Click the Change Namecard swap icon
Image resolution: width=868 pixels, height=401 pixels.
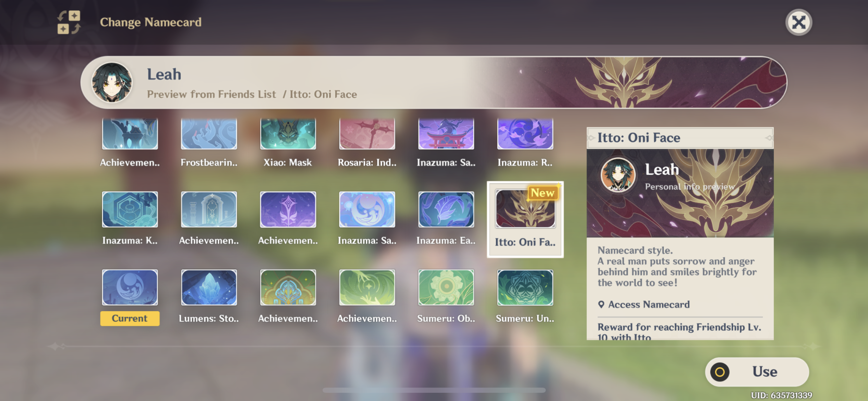[69, 22]
